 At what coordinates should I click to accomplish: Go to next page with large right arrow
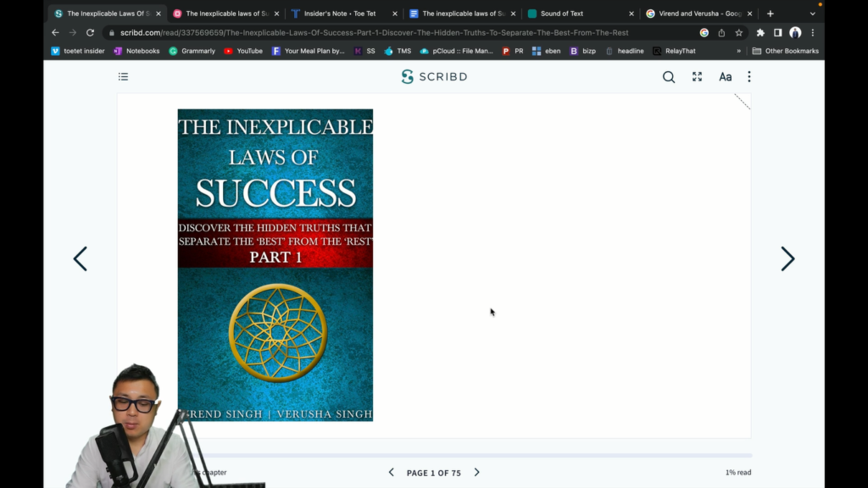[x=787, y=258]
